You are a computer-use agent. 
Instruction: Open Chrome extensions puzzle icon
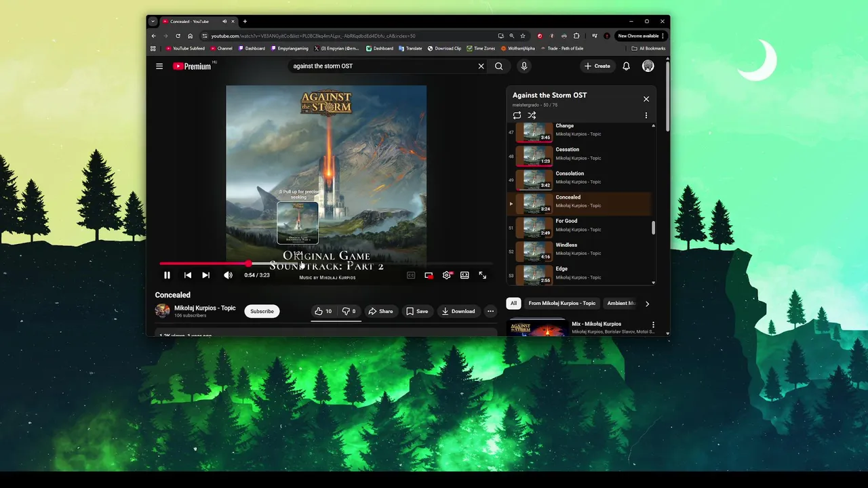click(576, 36)
